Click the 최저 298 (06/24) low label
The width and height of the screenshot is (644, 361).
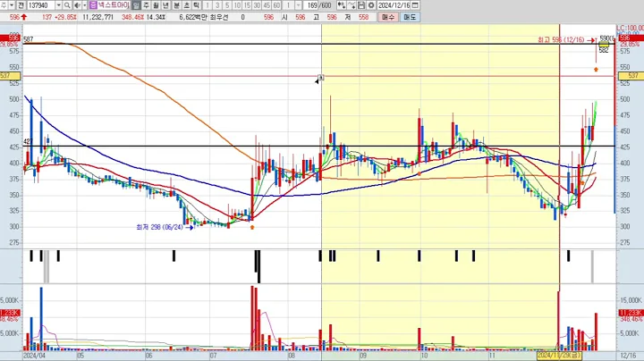coord(159,227)
